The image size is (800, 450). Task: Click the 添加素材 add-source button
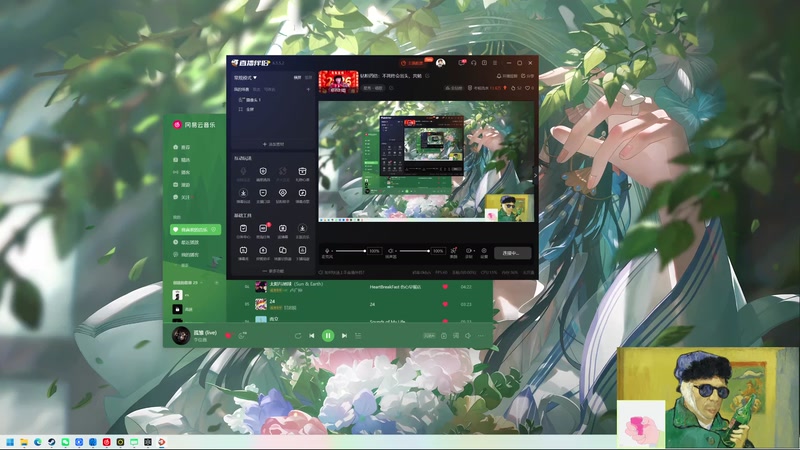[x=273, y=144]
